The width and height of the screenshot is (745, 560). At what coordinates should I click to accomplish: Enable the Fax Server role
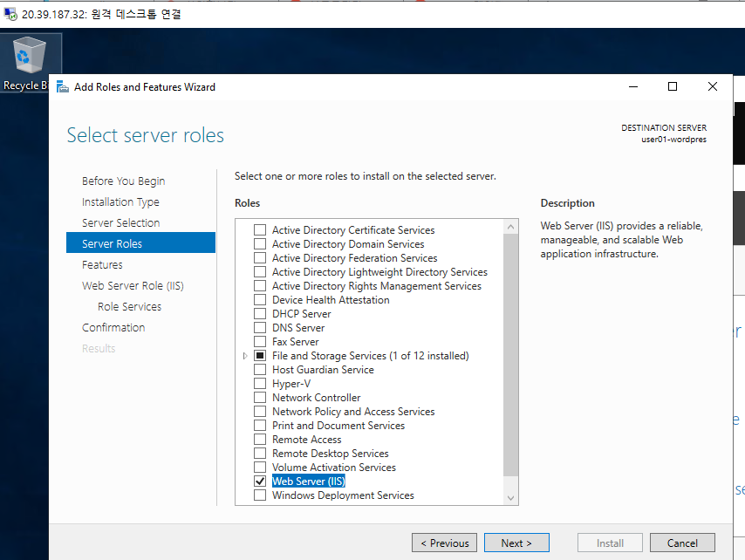click(x=260, y=342)
